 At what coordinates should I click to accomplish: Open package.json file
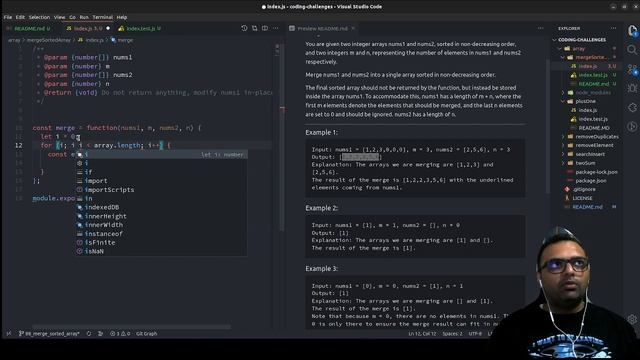(591, 181)
